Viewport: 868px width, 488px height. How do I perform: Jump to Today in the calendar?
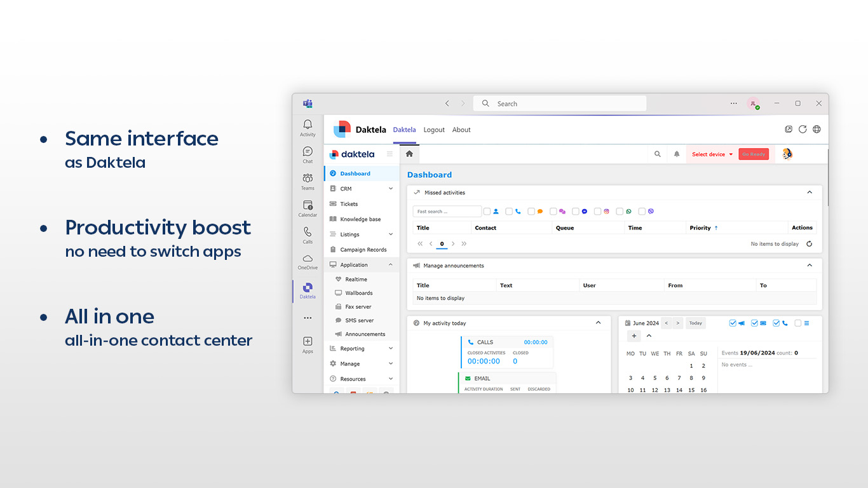[x=696, y=323]
